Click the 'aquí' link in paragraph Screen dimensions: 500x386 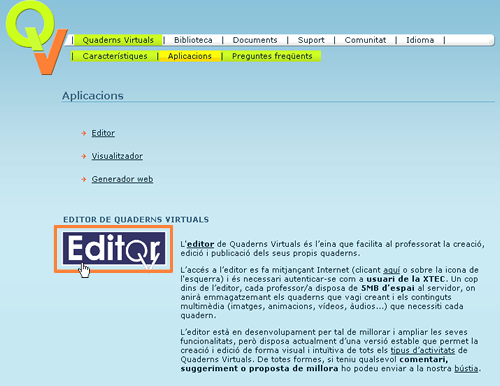tap(391, 270)
